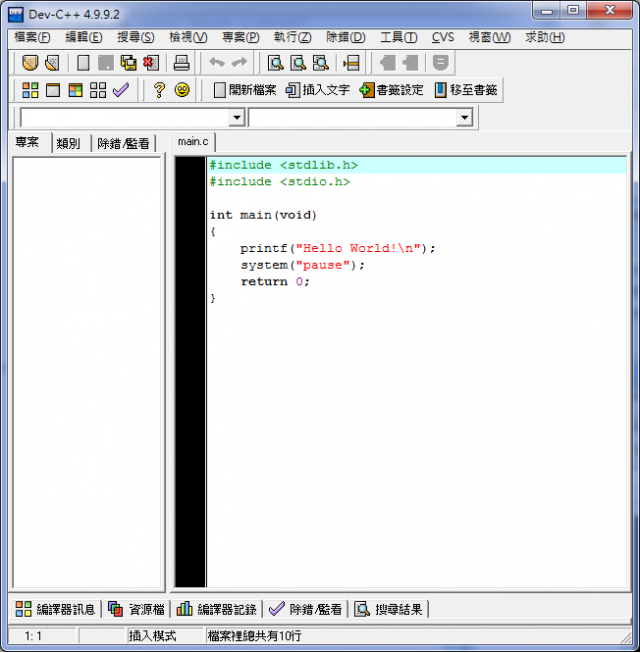Click the Redo arrow icon
Screen dimensions: 640x653
[x=239, y=63]
